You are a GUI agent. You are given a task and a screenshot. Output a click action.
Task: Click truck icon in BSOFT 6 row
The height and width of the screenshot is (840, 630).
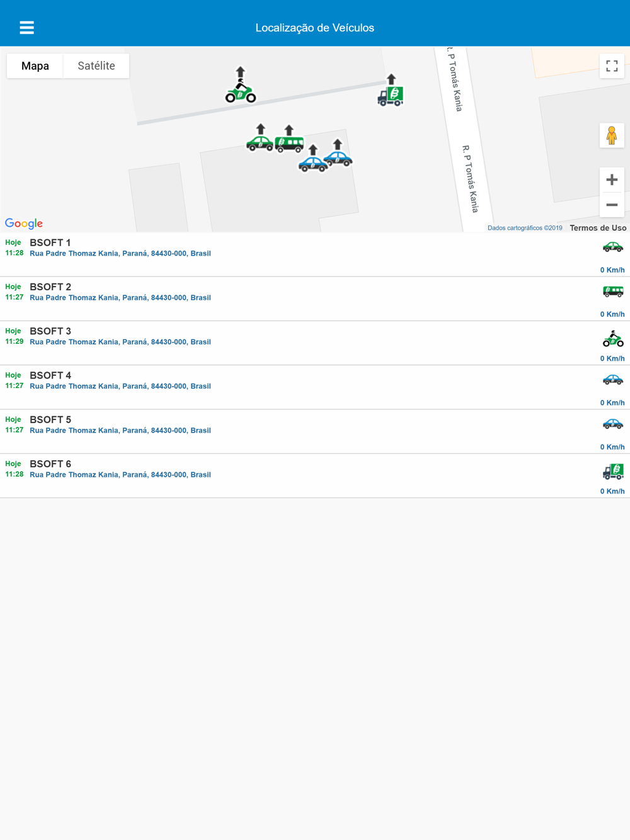pyautogui.click(x=613, y=472)
